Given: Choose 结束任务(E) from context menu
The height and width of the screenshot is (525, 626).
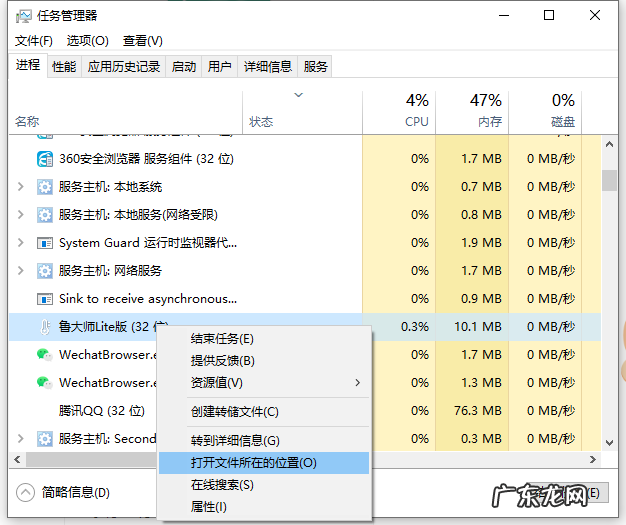Looking at the screenshot, I should tap(263, 339).
